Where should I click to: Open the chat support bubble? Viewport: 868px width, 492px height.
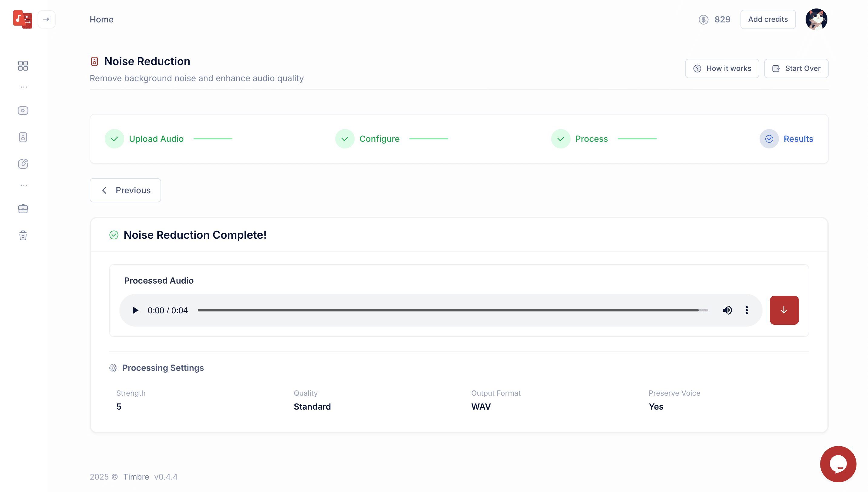(x=838, y=464)
